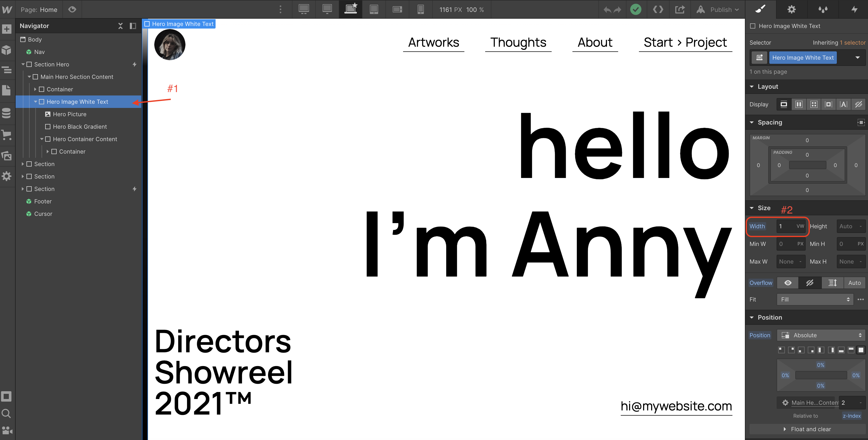Select Hero Picture in Navigator
This screenshot has height=440, width=868.
[x=69, y=114]
